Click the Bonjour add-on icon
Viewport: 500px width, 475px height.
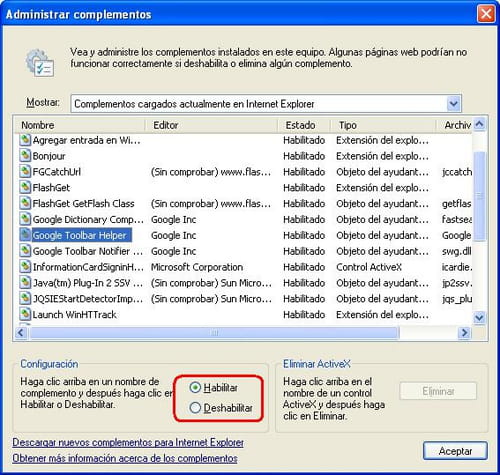(x=25, y=156)
